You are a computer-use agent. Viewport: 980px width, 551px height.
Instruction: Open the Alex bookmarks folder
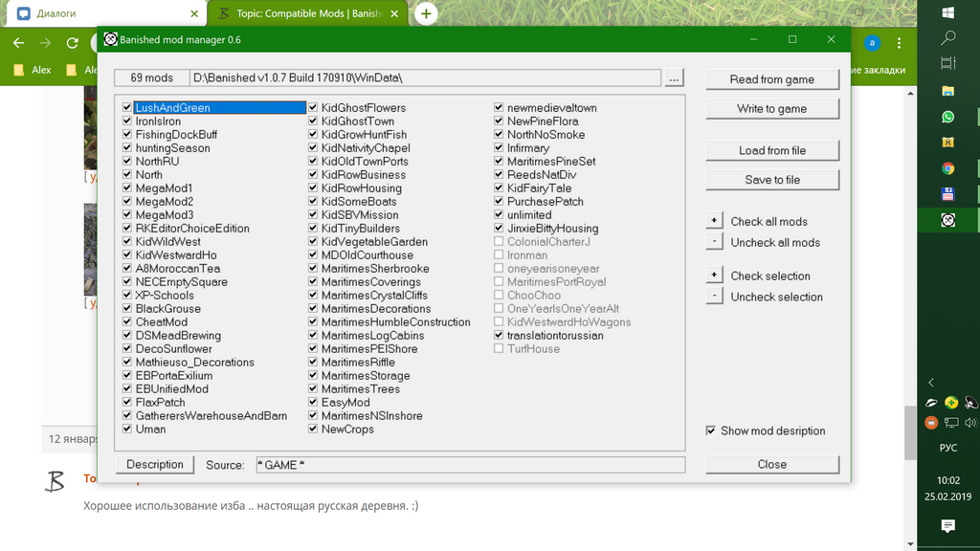pos(33,70)
